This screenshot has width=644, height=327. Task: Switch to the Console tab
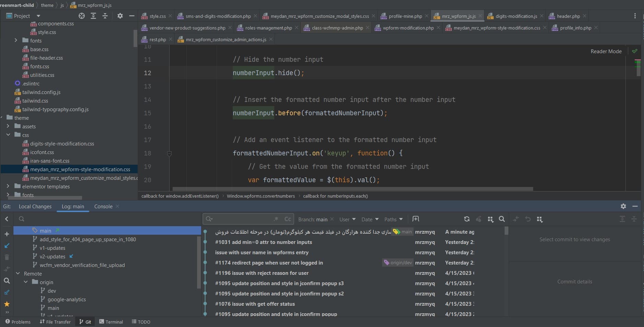pos(103,206)
